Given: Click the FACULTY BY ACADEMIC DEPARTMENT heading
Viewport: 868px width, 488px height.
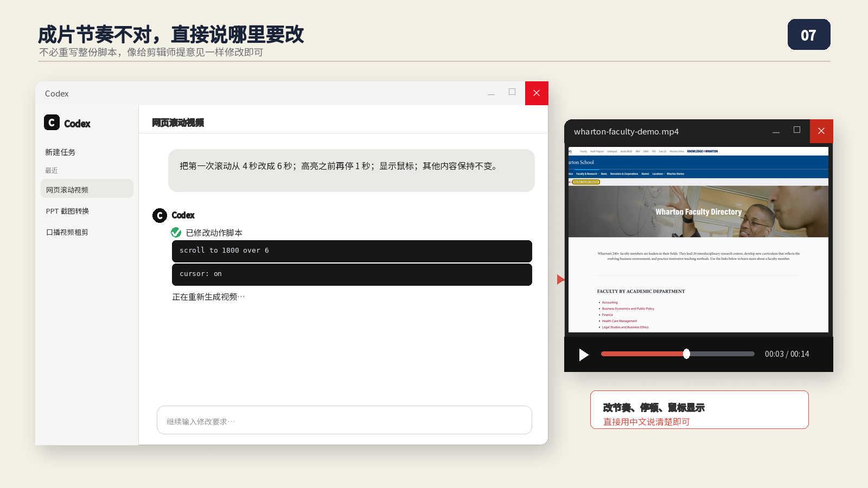Looking at the screenshot, I should 641,291.
